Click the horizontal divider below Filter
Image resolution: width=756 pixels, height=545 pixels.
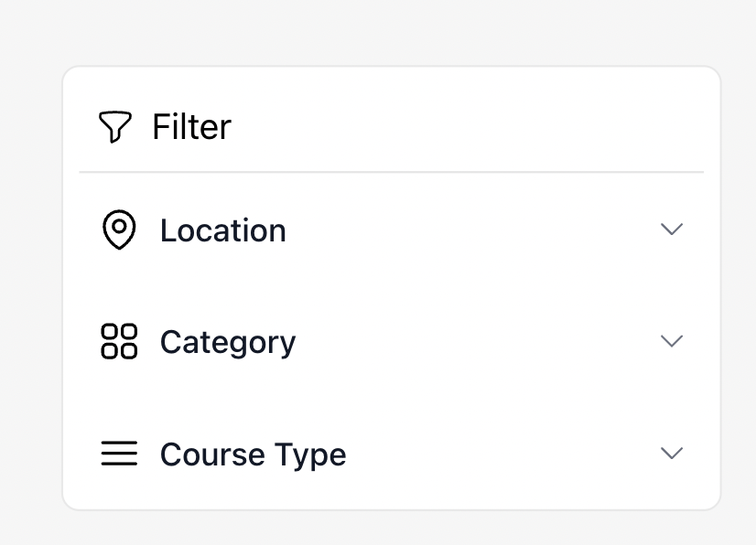tap(392, 172)
